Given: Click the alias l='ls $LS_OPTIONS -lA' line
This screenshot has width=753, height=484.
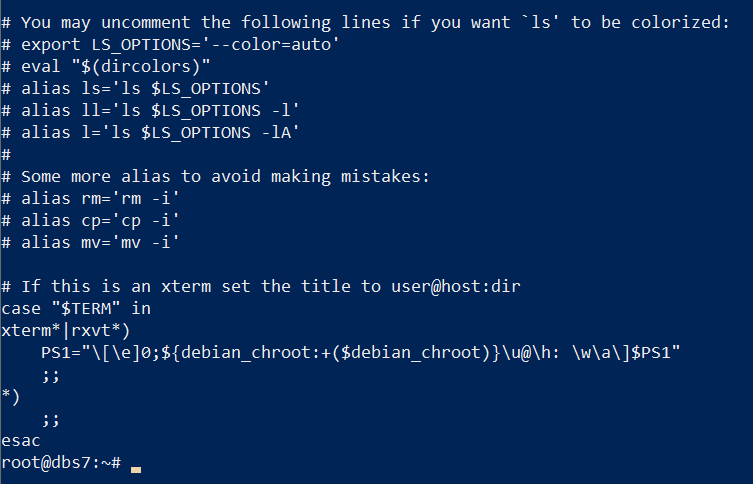Looking at the screenshot, I should click(150, 133).
